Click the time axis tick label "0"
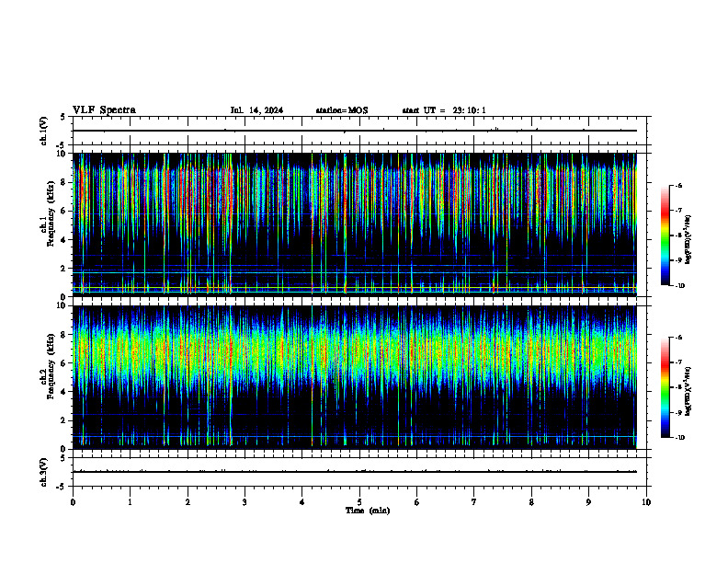This screenshot has height=563, width=728. pos(73,502)
